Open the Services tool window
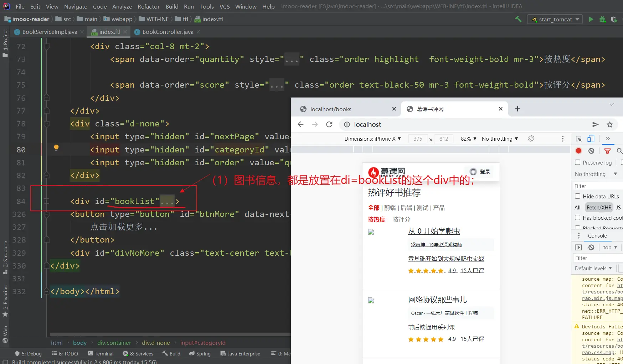Viewport: 623px width, 364px height. pyautogui.click(x=138, y=354)
